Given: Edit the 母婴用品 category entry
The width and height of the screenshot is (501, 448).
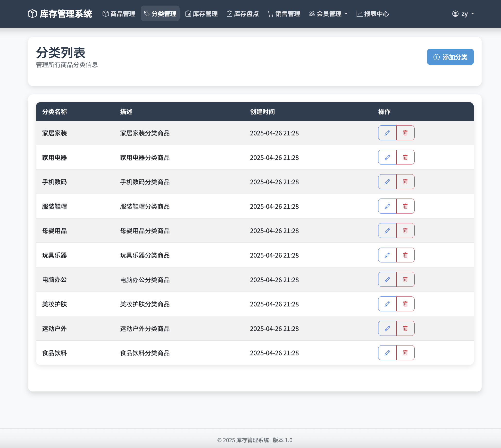Looking at the screenshot, I should 387,231.
